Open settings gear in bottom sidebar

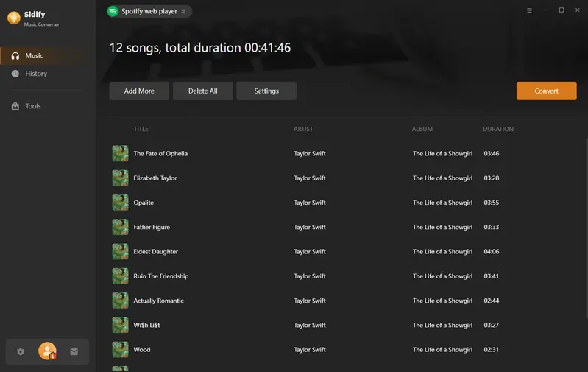click(x=21, y=352)
